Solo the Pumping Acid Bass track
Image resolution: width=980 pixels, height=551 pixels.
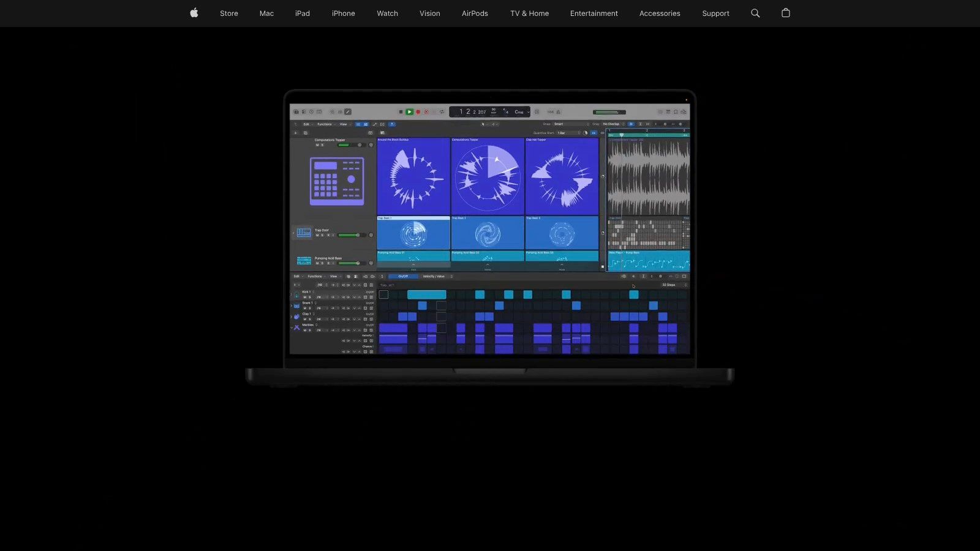coord(322,263)
